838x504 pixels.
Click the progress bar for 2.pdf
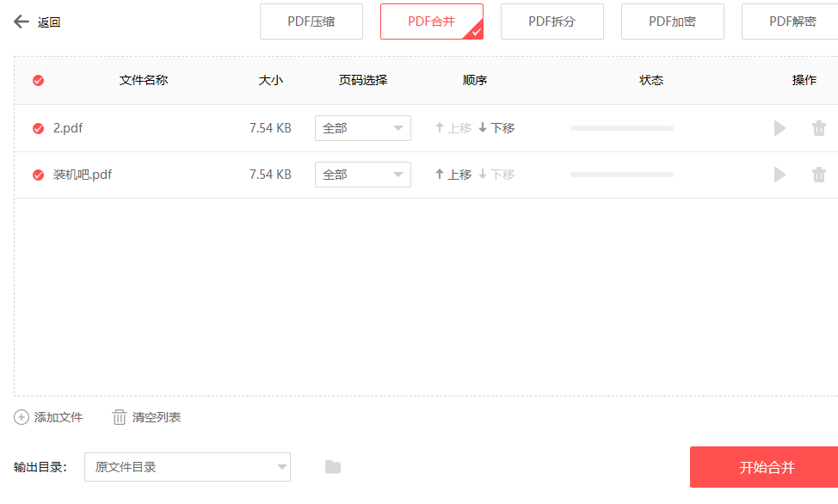point(621,128)
